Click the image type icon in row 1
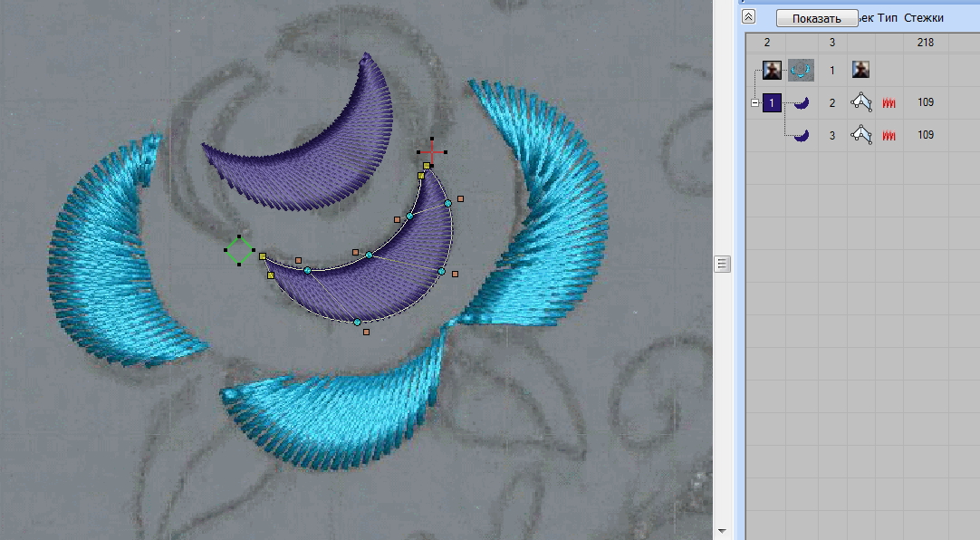980x540 pixels. click(860, 70)
